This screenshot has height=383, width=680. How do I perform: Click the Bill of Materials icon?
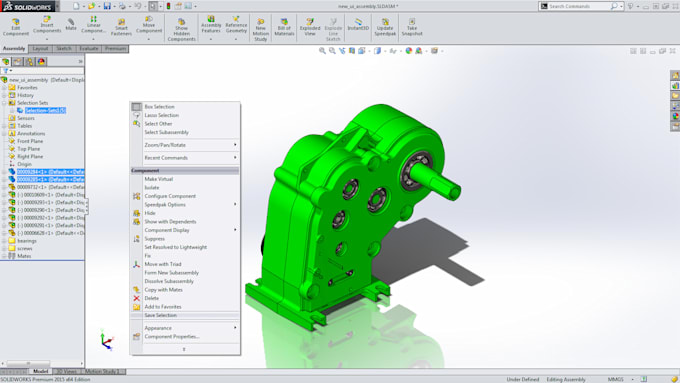tap(284, 27)
